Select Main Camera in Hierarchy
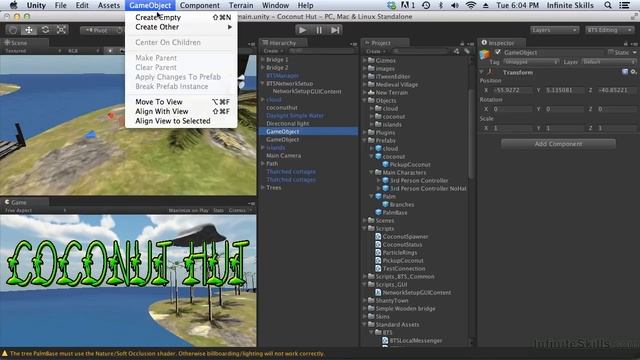This screenshot has height=360, width=640. [x=283, y=156]
